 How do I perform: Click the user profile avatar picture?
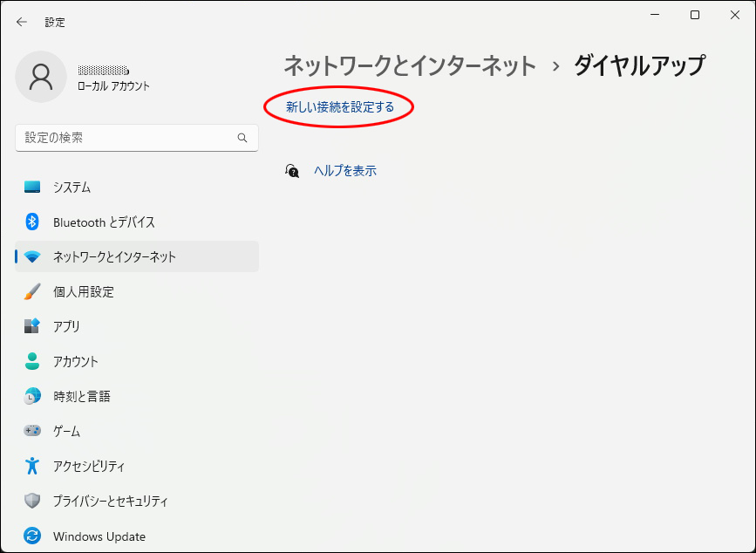click(x=41, y=77)
